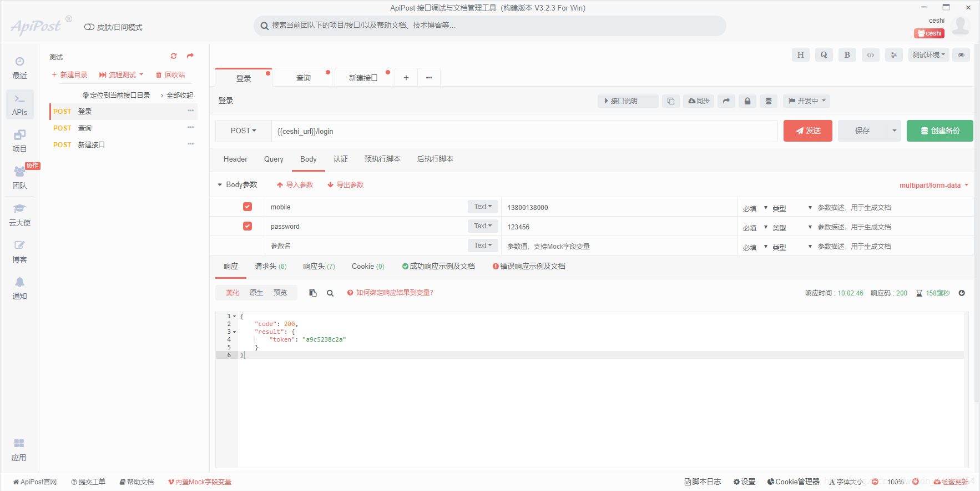The width and height of the screenshot is (980, 491).
Task: Click the download icon beside 158毫秒
Action: coord(962,293)
